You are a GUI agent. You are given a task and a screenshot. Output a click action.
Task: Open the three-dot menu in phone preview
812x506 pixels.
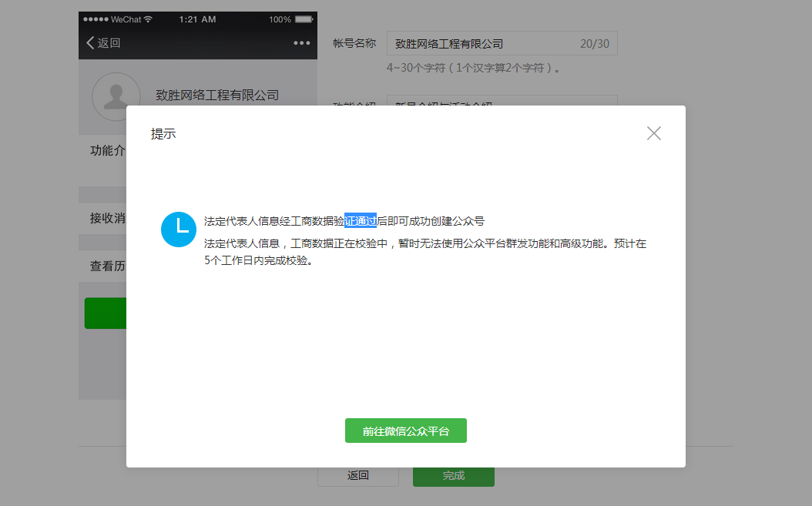301,43
